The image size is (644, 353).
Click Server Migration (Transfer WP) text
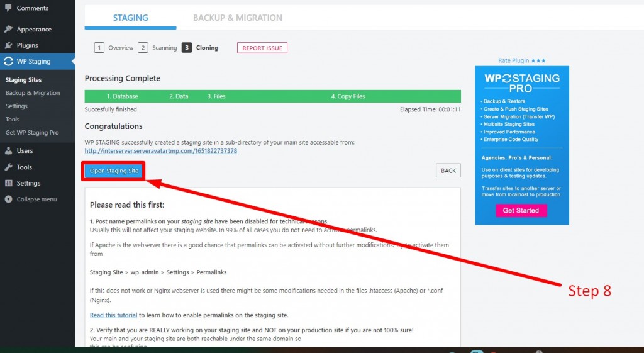(519, 116)
